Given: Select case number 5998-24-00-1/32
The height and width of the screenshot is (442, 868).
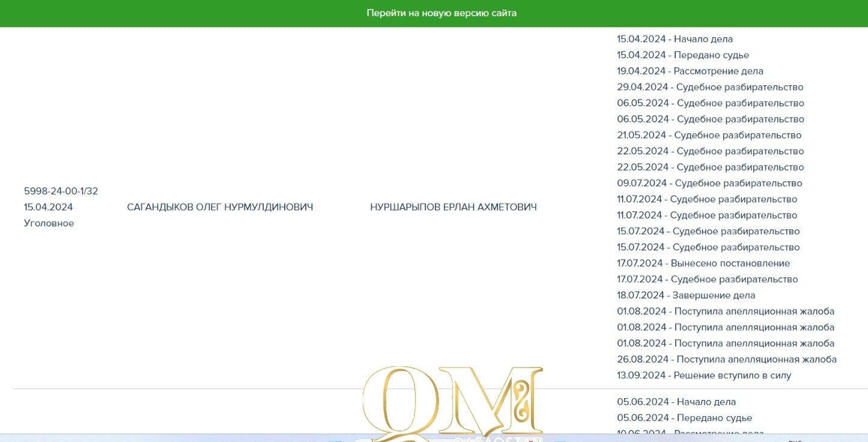Looking at the screenshot, I should (x=61, y=191).
